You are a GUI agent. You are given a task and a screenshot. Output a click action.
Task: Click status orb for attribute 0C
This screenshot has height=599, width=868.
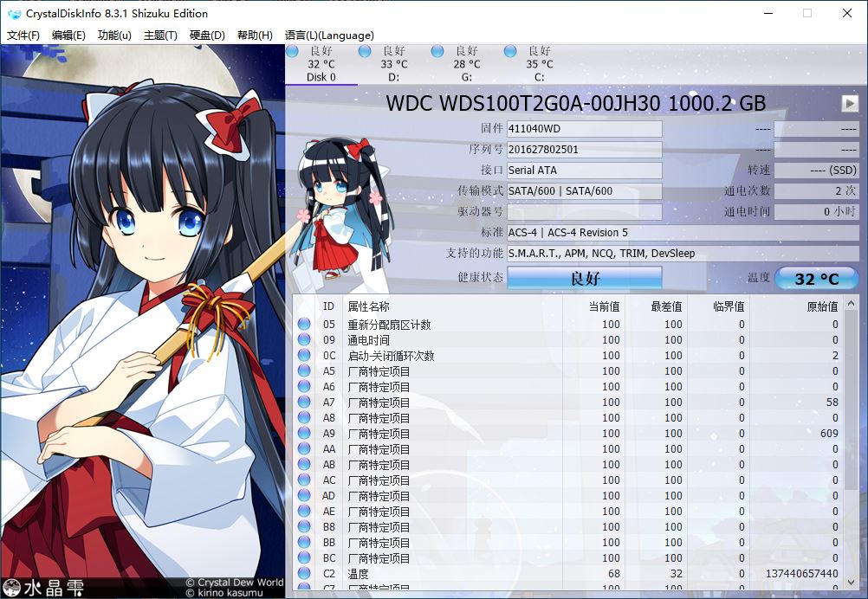pos(304,355)
